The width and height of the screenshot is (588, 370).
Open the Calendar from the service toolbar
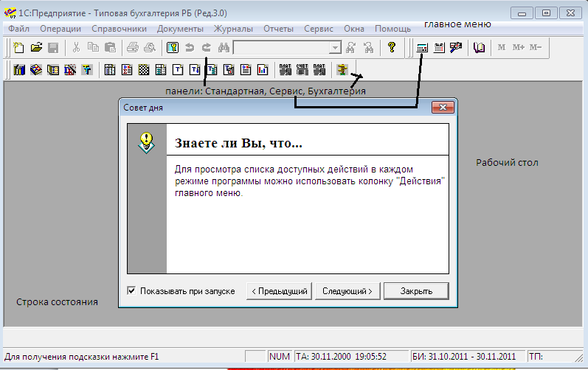439,48
